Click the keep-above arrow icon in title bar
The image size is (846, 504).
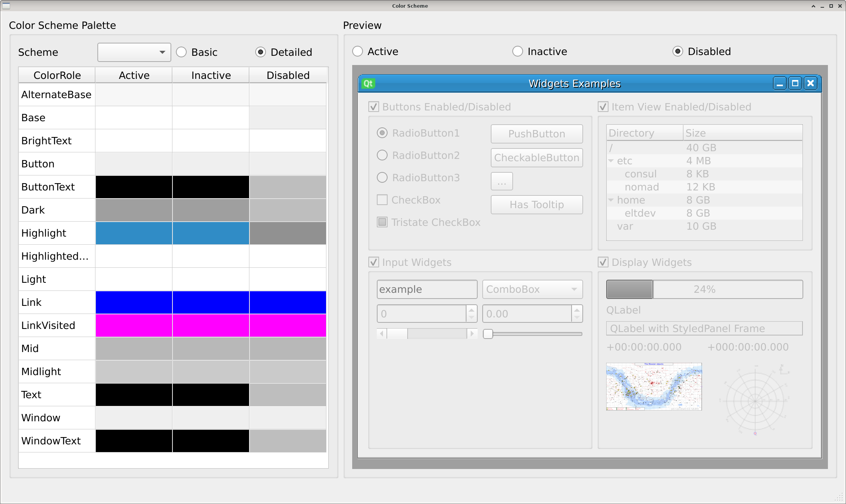(813, 6)
